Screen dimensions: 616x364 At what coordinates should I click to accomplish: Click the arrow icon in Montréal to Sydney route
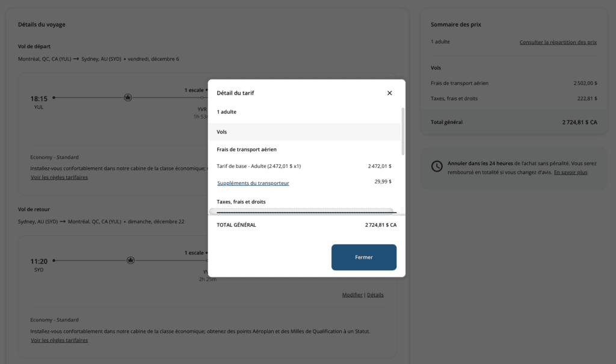tap(76, 59)
